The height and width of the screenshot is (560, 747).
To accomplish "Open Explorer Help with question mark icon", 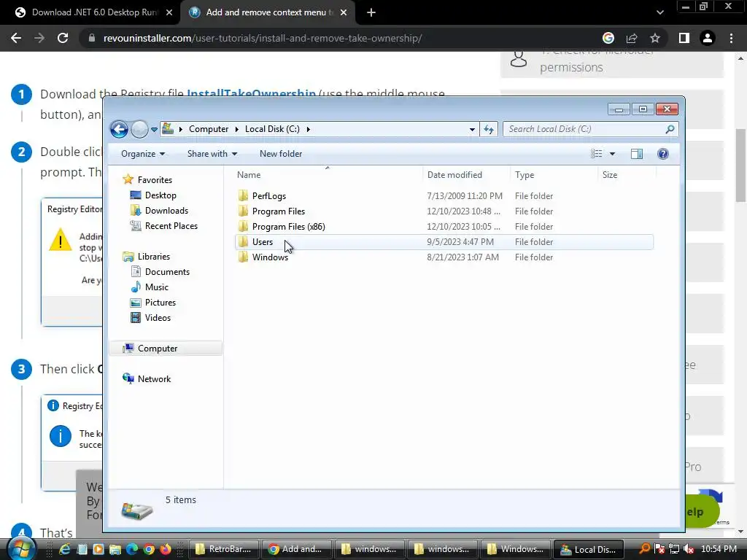I will point(662,153).
